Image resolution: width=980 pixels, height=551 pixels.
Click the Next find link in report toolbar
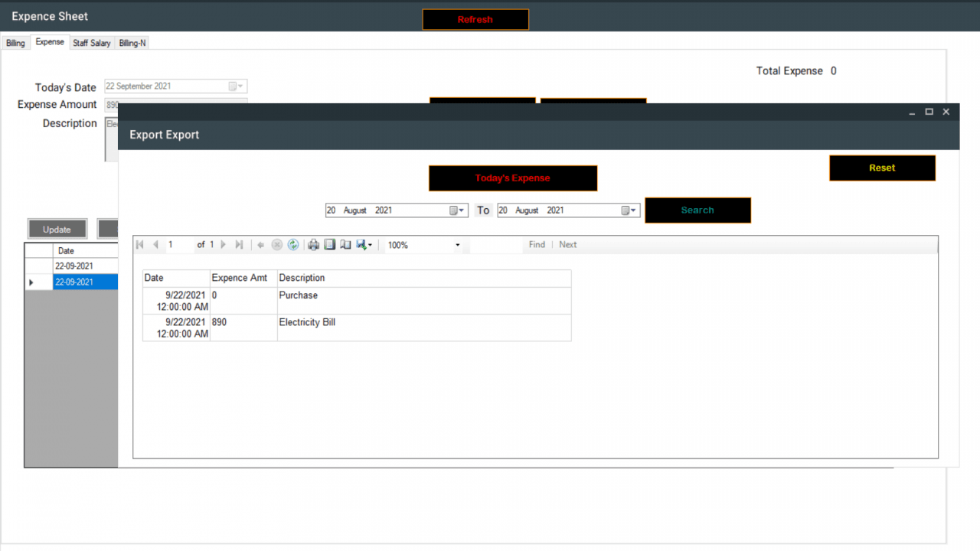click(568, 245)
